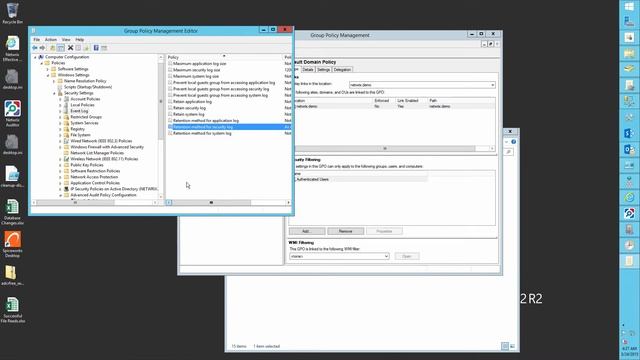Click the Up one level folder icon
The height and width of the screenshot is (360, 640).
[52, 48]
